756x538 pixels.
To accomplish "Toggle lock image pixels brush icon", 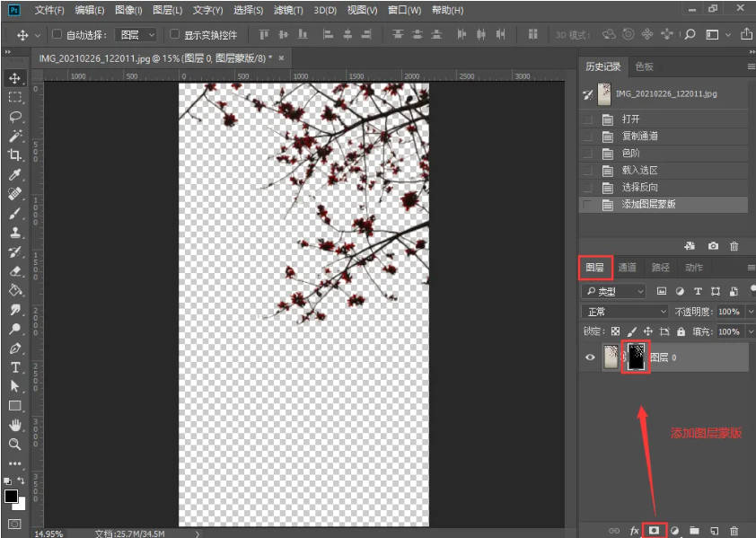I will (631, 331).
